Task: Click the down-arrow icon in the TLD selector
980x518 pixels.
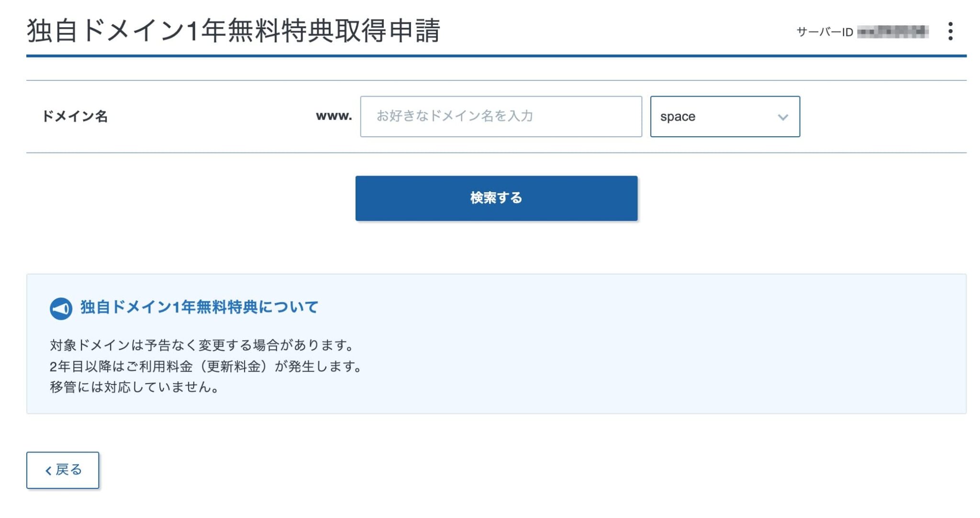Action: pos(783,116)
